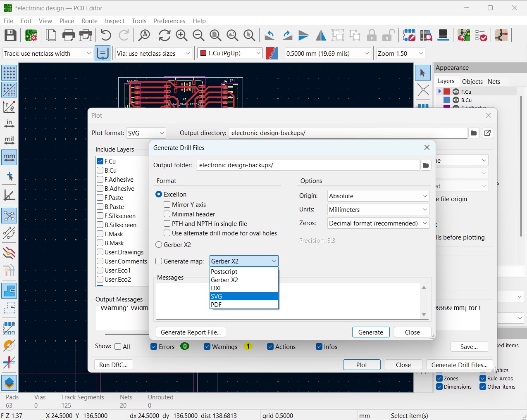Open the Design Rules Checker icon

coord(481,36)
